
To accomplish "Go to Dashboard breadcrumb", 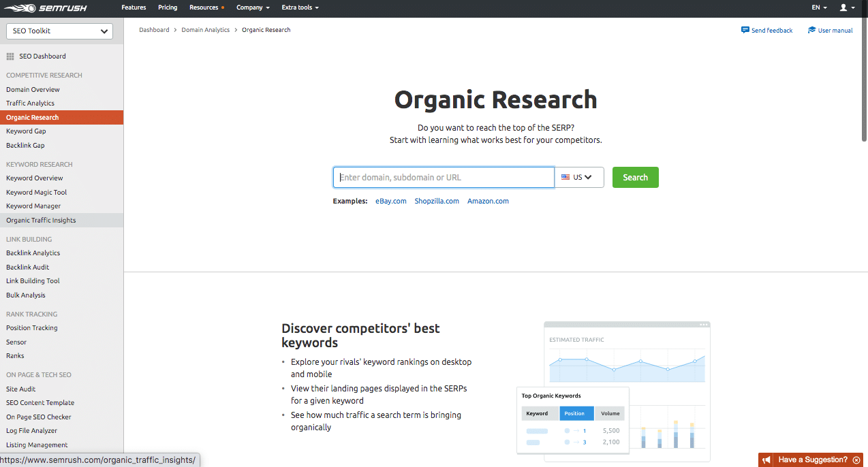I will 154,30.
